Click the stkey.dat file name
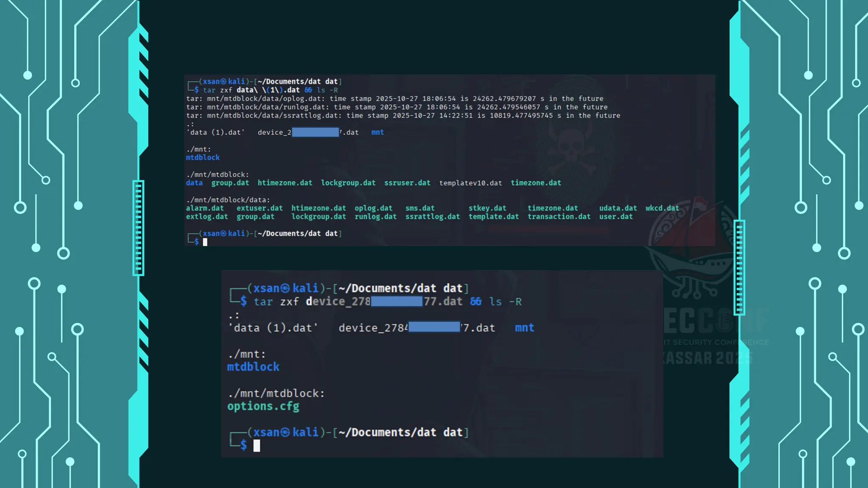 coord(487,208)
